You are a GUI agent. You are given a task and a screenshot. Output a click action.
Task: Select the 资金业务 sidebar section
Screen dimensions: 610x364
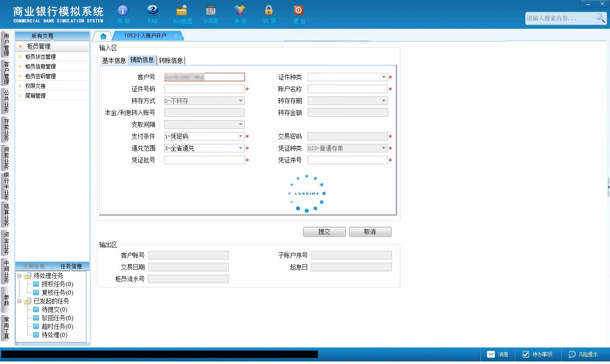click(x=6, y=243)
